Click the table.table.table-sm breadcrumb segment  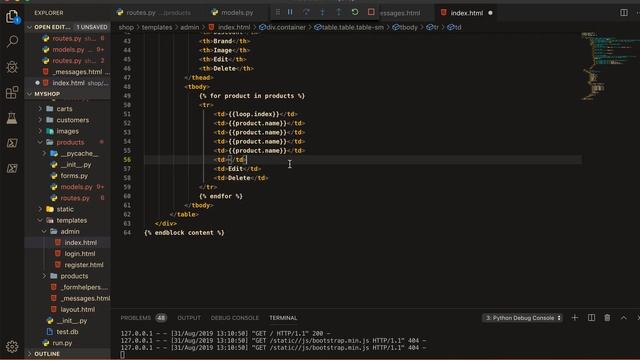coord(349,27)
